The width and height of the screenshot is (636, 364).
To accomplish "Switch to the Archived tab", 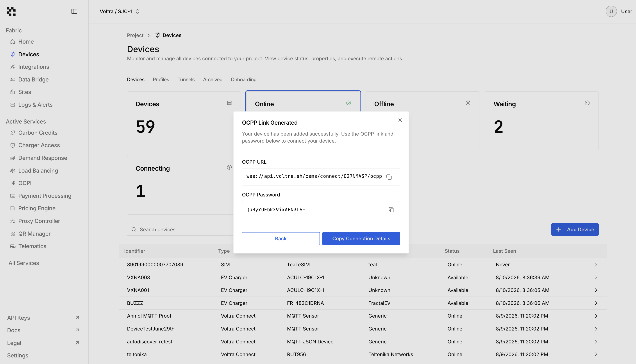I will point(213,80).
